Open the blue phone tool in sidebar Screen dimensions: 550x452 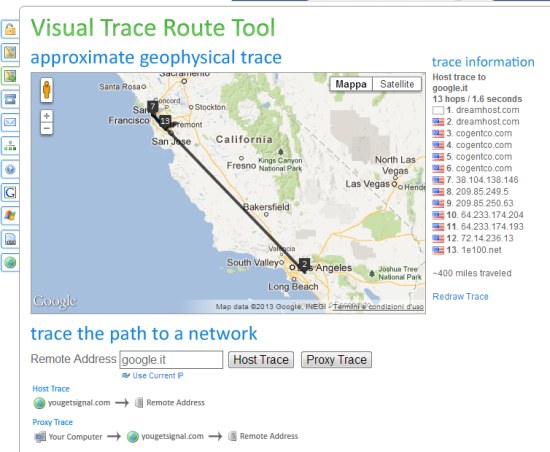[x=10, y=99]
